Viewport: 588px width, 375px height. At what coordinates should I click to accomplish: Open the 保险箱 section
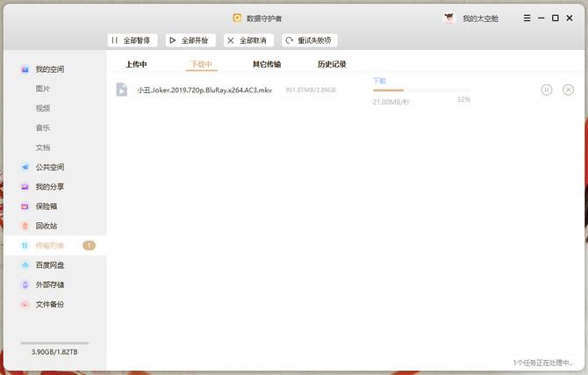pyautogui.click(x=47, y=206)
